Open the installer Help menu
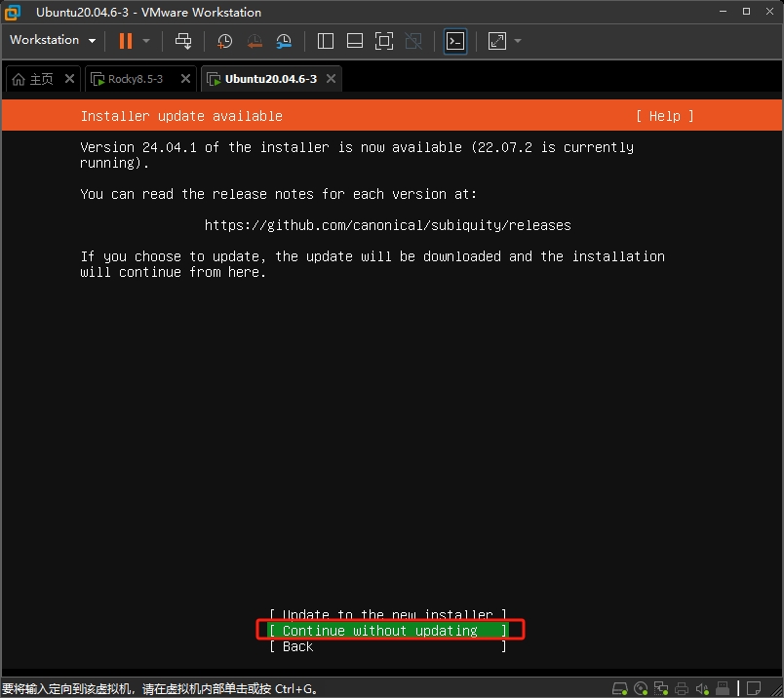Viewport: 784px width, 698px height. click(x=664, y=116)
